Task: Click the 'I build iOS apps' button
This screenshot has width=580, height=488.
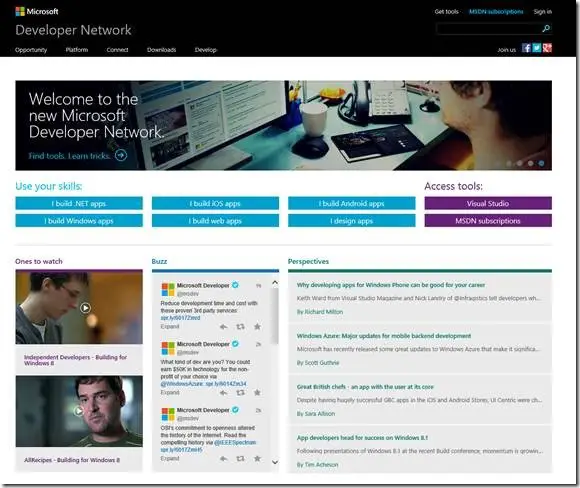Action: [215, 203]
